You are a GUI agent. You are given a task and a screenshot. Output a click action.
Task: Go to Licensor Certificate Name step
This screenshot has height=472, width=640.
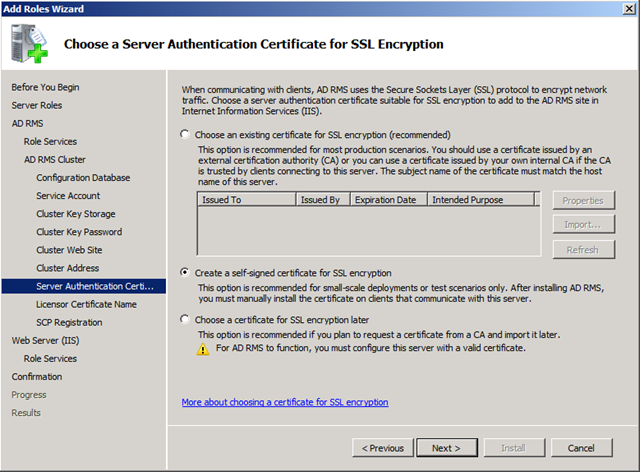coord(87,304)
